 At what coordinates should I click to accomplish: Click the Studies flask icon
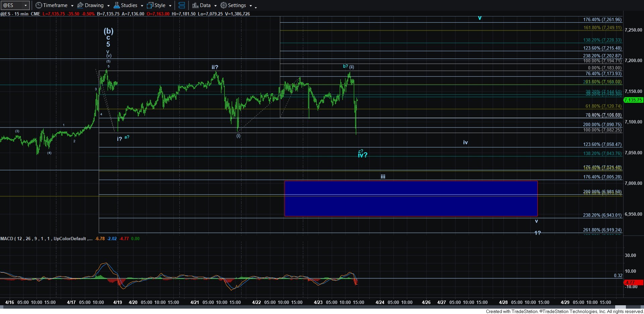tap(117, 5)
